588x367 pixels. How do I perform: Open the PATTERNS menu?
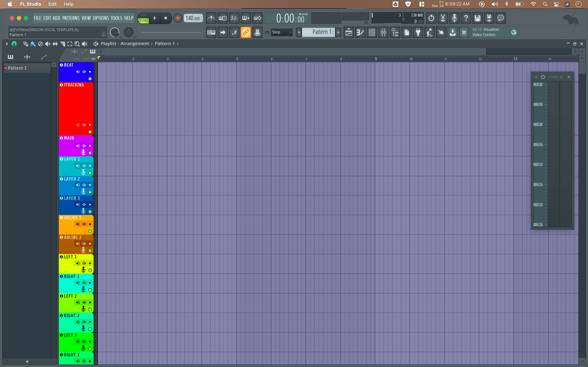tap(71, 18)
